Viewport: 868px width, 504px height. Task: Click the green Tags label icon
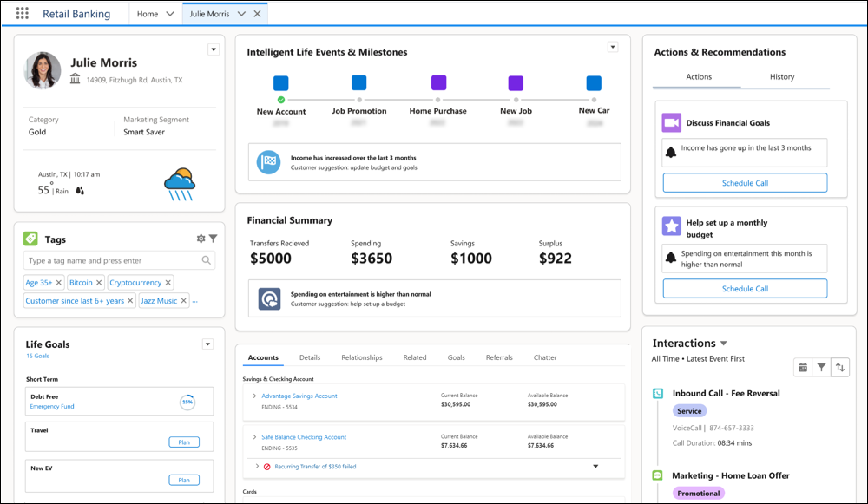coord(30,239)
